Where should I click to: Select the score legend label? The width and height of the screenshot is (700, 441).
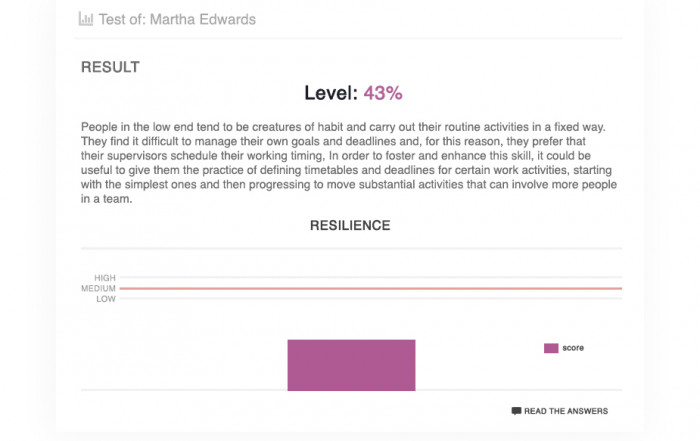[x=573, y=348]
